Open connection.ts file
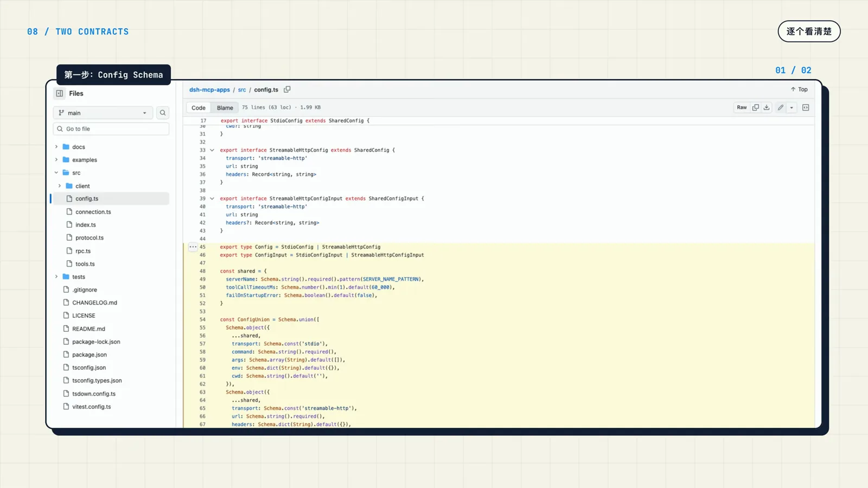 click(93, 212)
